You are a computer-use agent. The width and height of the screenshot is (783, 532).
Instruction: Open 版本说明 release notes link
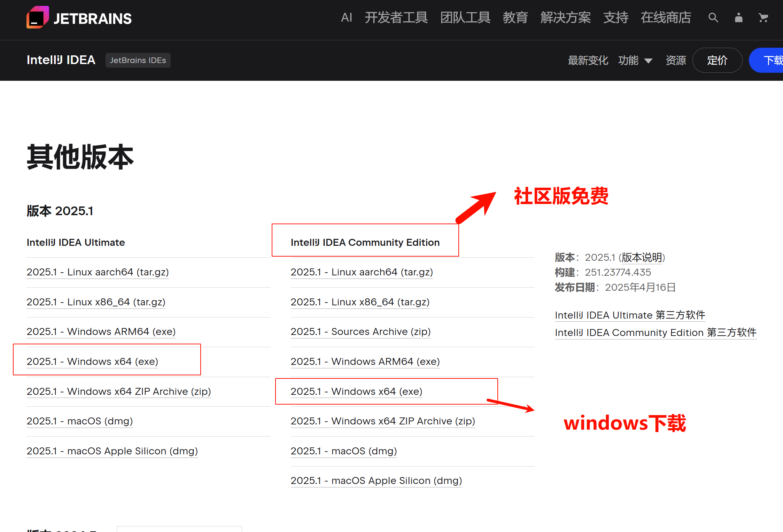coord(642,257)
